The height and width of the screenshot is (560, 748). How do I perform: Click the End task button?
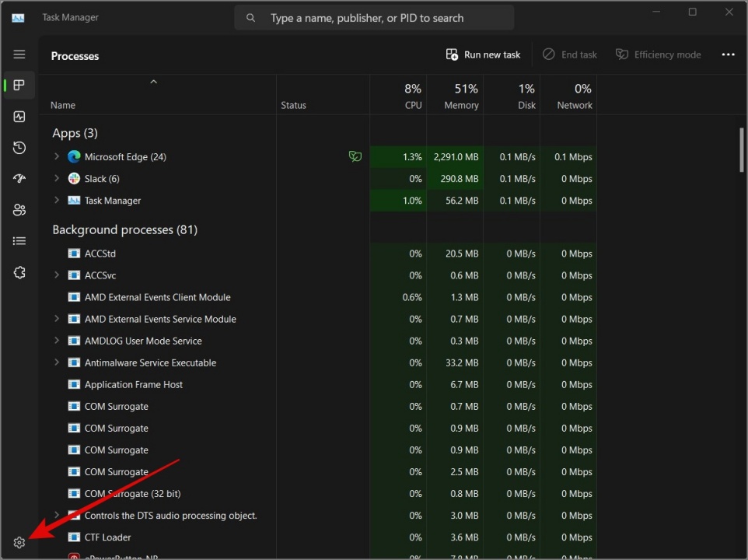(x=570, y=55)
